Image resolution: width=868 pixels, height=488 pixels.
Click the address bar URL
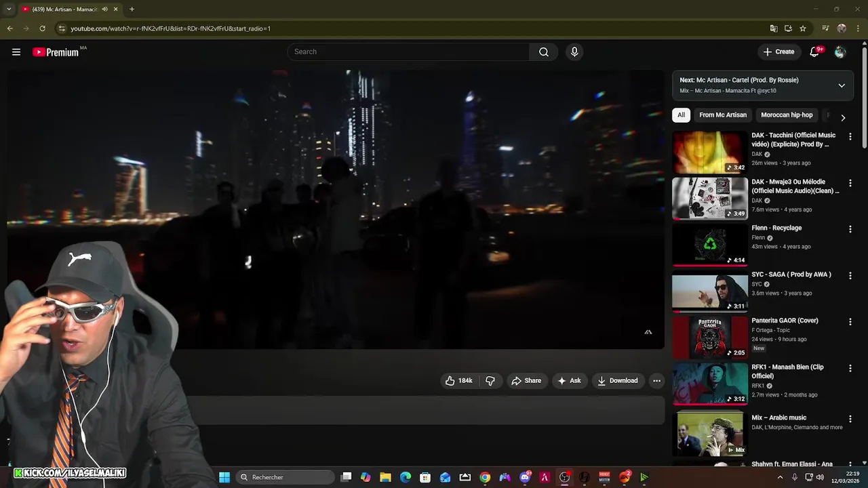click(170, 28)
